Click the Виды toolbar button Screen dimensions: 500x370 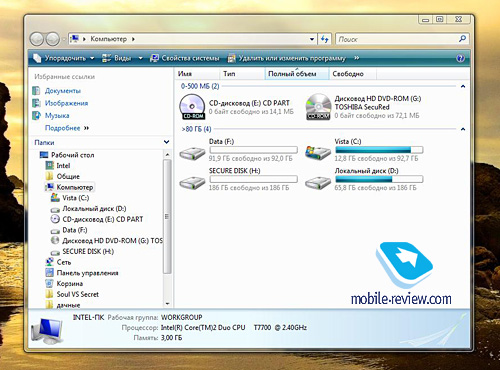117,58
